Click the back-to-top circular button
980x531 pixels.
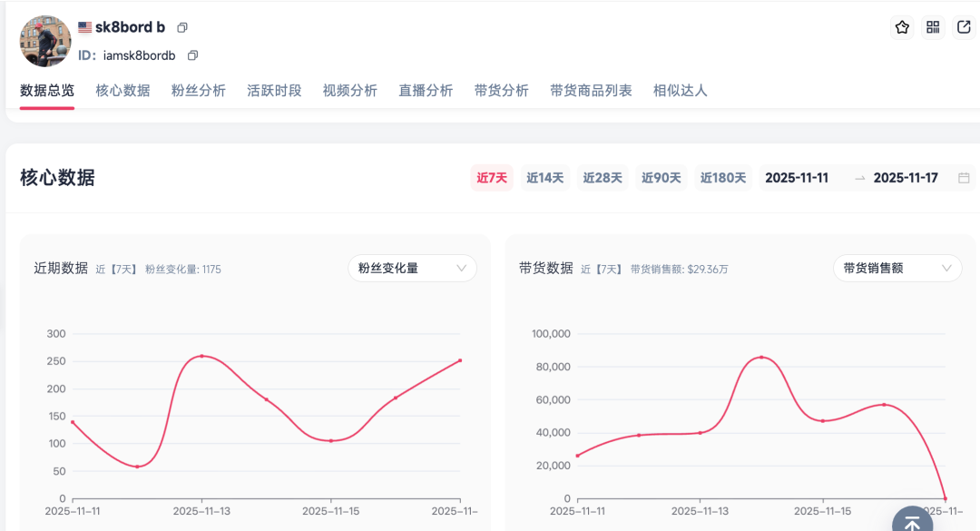click(913, 520)
